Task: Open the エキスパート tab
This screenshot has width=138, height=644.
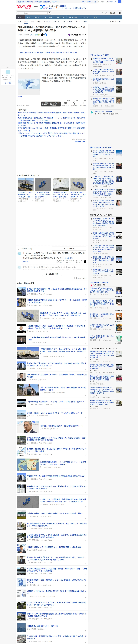Action: click(48, 17)
